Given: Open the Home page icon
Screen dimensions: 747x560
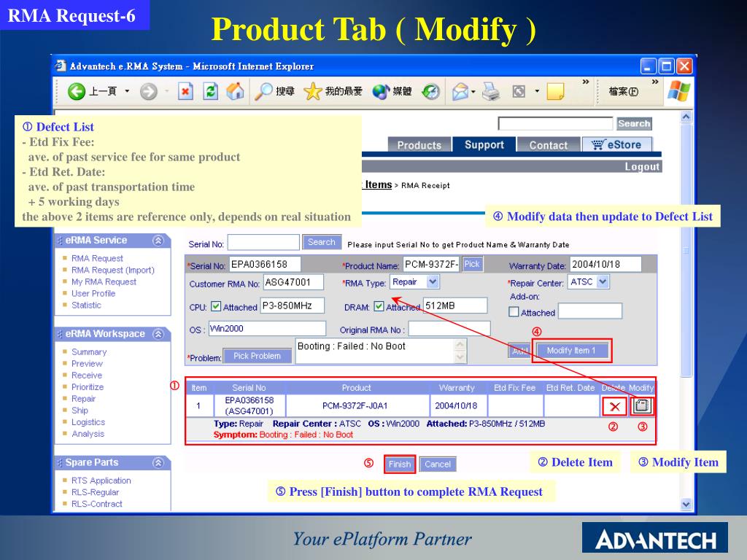Looking at the screenshot, I should pos(234,91).
